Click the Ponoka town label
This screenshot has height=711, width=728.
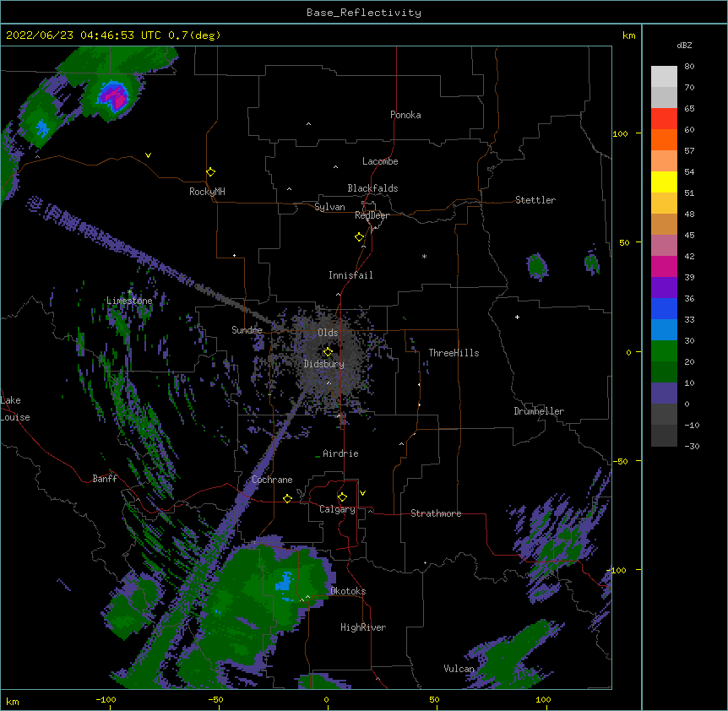[x=405, y=115]
